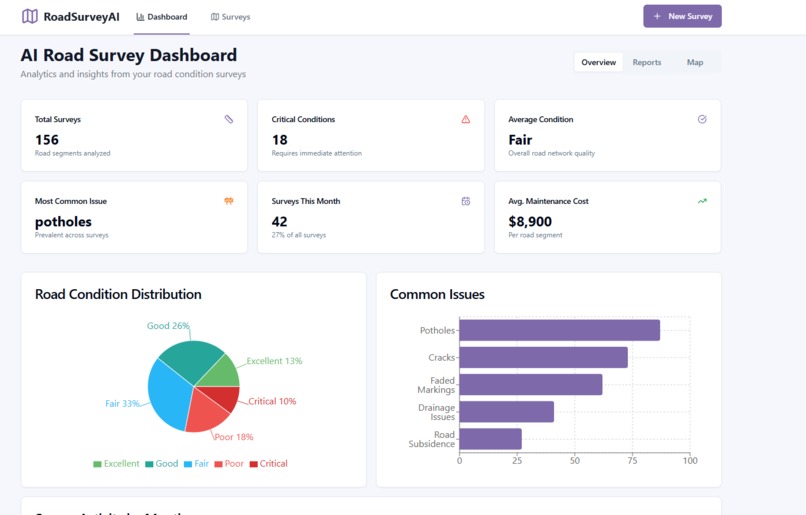
Task: Click the trending arrow icon on Avg. Maintenance Cost
Action: (x=702, y=201)
